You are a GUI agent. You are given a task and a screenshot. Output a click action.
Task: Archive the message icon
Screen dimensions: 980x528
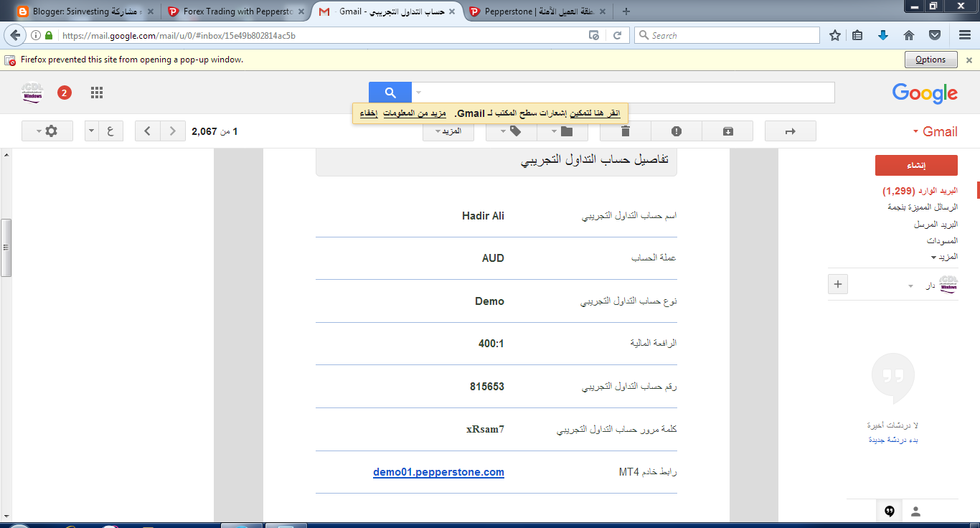click(x=727, y=131)
